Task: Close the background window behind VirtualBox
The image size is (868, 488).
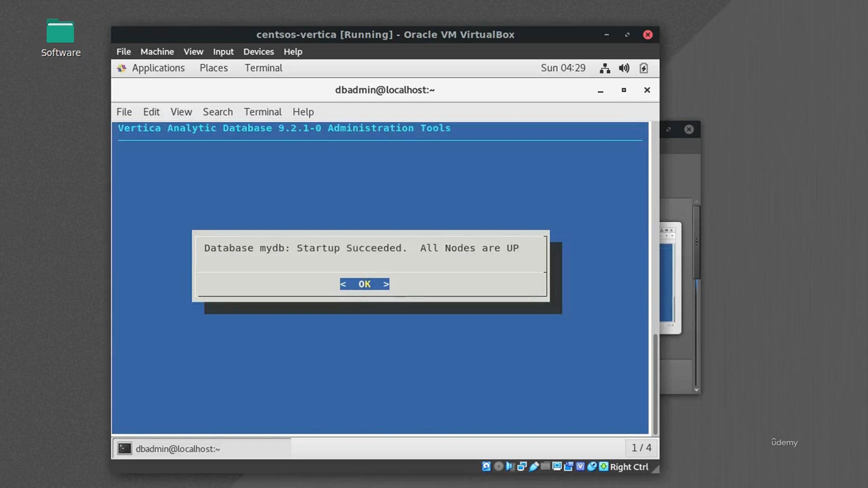Action: pyautogui.click(x=689, y=129)
